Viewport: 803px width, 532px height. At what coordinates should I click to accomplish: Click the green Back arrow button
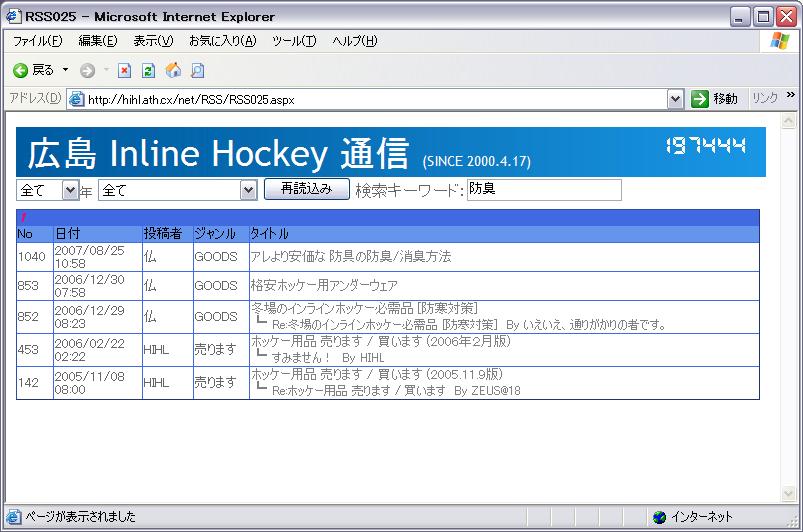pos(20,70)
